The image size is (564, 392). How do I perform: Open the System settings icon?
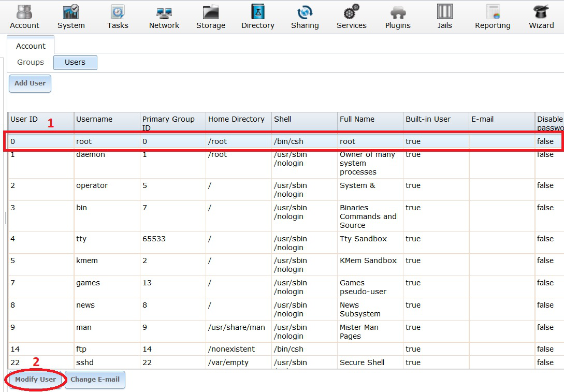point(71,12)
